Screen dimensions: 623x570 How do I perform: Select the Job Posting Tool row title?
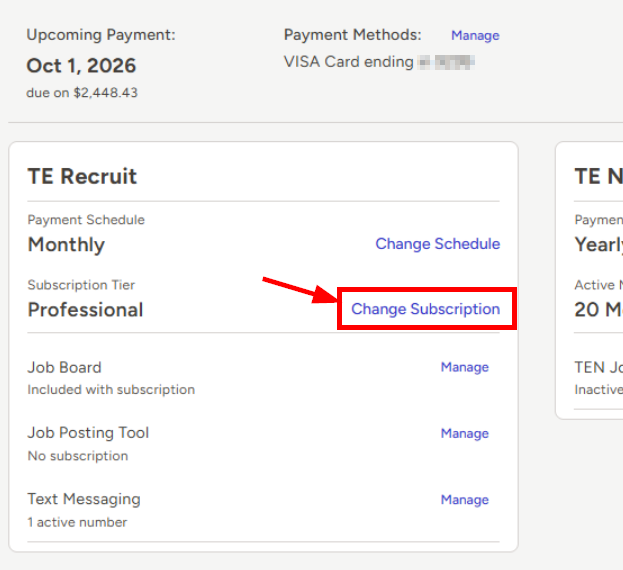coord(88,433)
